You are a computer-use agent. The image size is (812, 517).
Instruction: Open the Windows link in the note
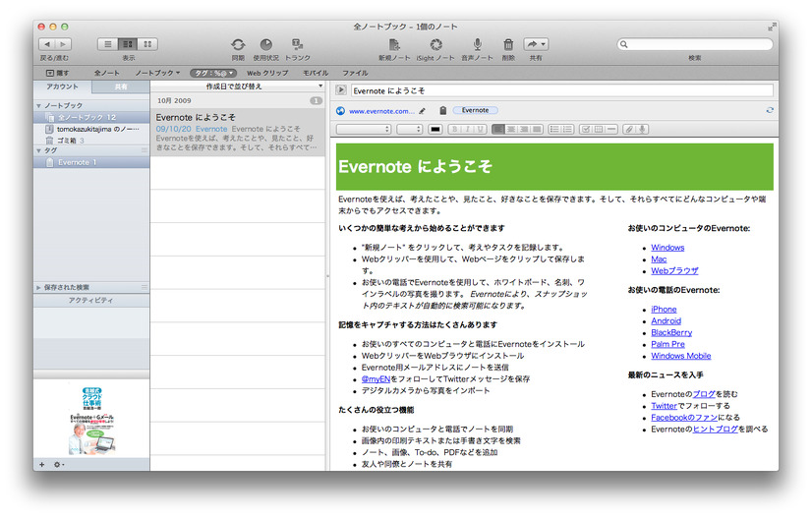click(667, 248)
